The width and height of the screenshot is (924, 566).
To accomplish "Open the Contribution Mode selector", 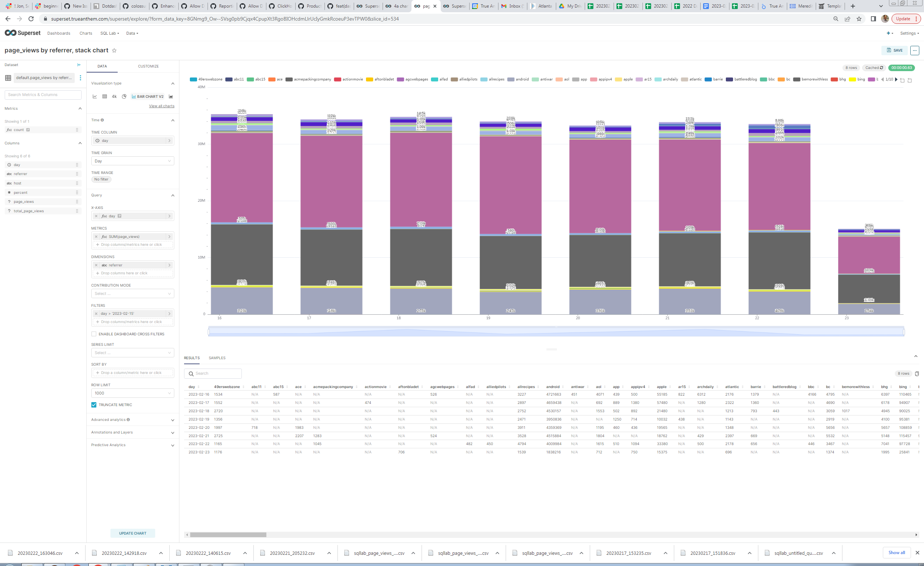I will (132, 293).
